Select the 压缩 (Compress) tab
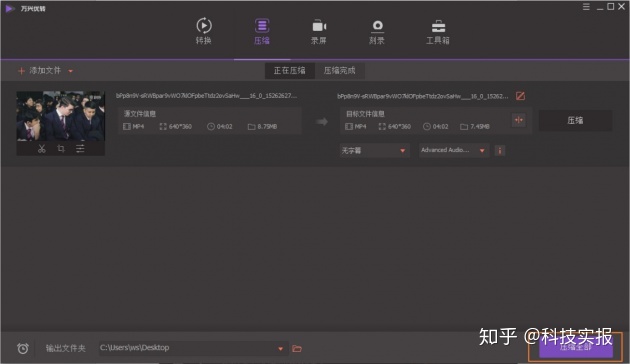 (x=262, y=31)
